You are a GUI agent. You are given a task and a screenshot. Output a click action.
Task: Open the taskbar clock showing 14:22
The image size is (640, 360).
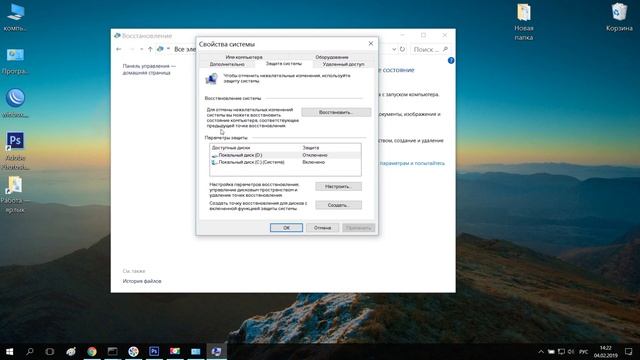tap(606, 351)
